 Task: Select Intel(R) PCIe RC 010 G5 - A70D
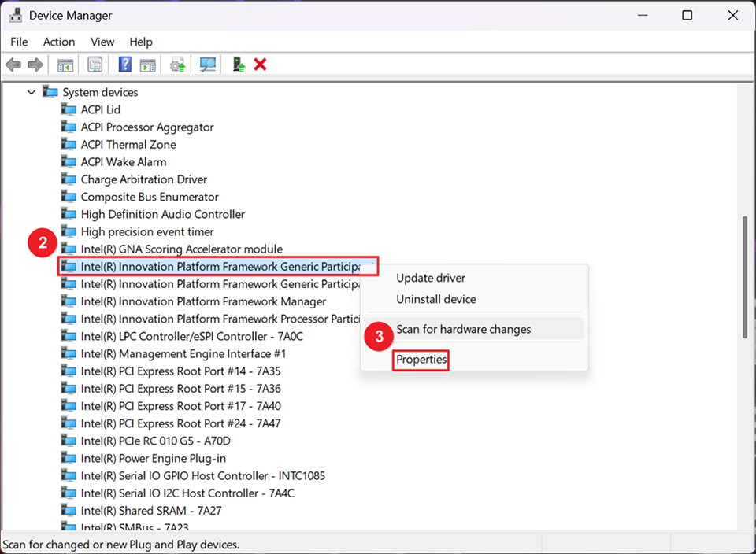pyautogui.click(x=155, y=441)
